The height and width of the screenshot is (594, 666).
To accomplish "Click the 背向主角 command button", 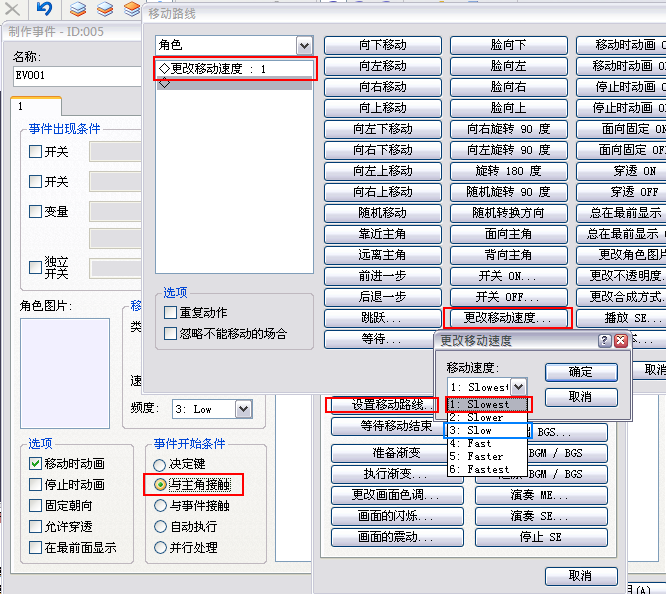I will pyautogui.click(x=508, y=255).
